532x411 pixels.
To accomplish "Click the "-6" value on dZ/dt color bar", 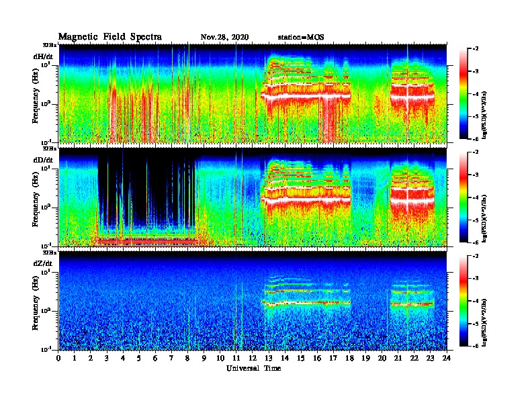I will point(476,346).
